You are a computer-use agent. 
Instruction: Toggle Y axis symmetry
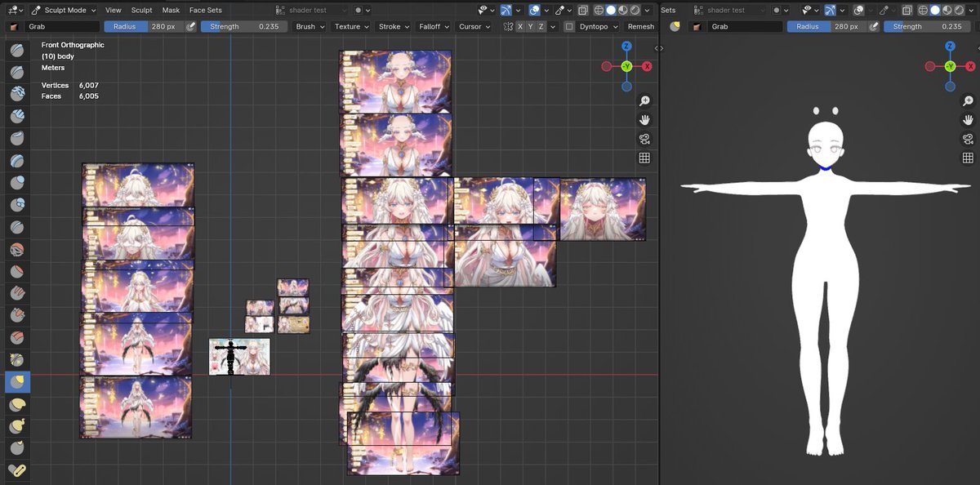point(531,27)
